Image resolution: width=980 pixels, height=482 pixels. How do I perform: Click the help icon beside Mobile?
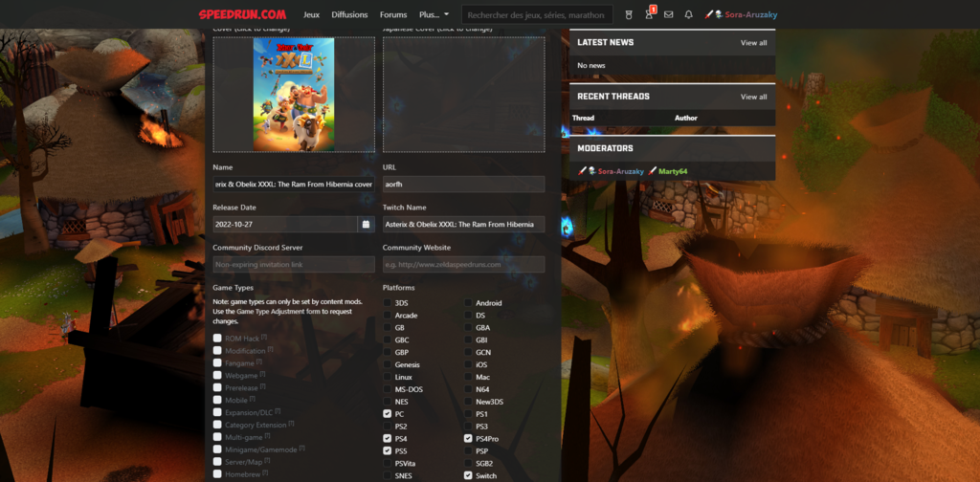253,399
